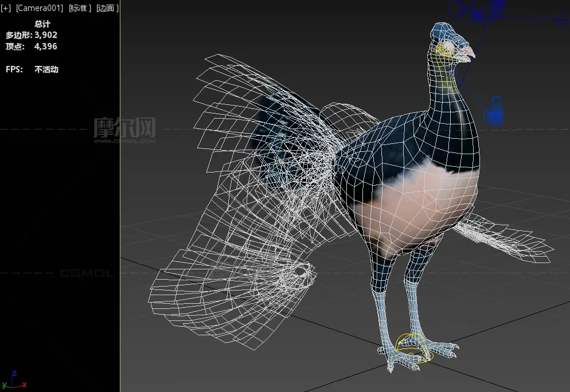Click the FPS 不活动 readout
Image resolution: width=570 pixels, height=392 pixels.
[x=32, y=69]
